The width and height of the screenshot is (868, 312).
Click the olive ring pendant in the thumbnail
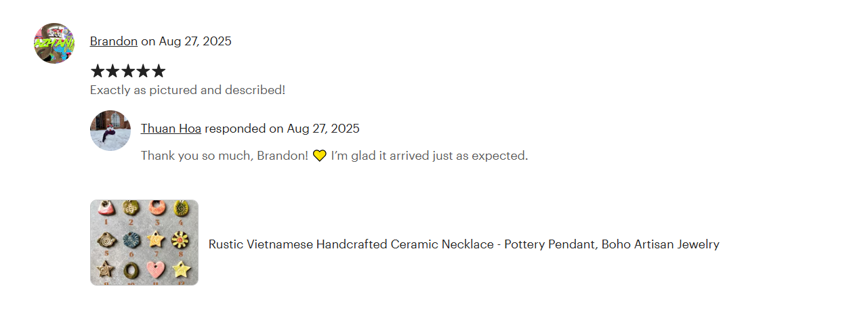[131, 270]
